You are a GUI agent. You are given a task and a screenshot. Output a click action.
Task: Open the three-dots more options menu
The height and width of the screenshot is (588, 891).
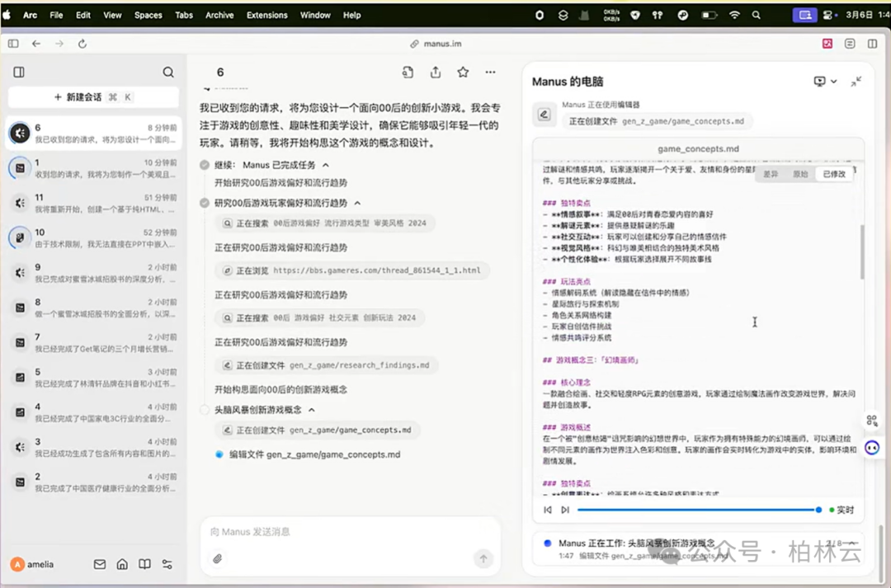point(490,72)
